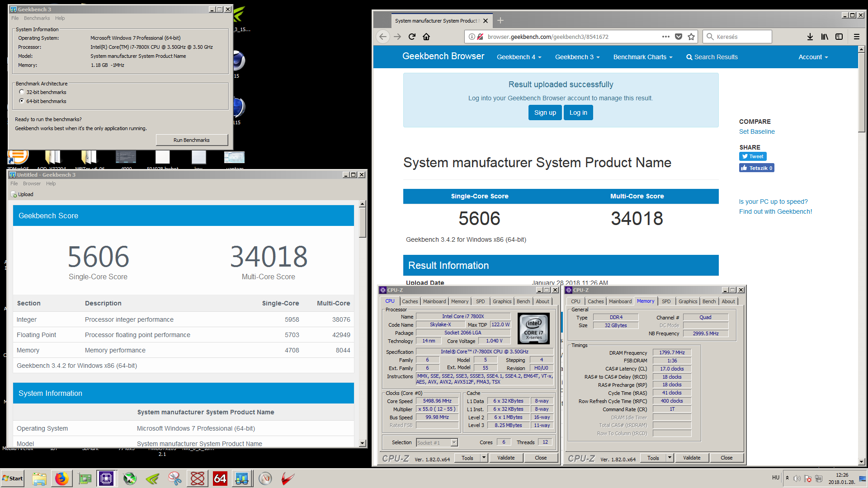Open CPU-Z socket selection dropdown
This screenshot has width=868, height=488.
(x=454, y=443)
